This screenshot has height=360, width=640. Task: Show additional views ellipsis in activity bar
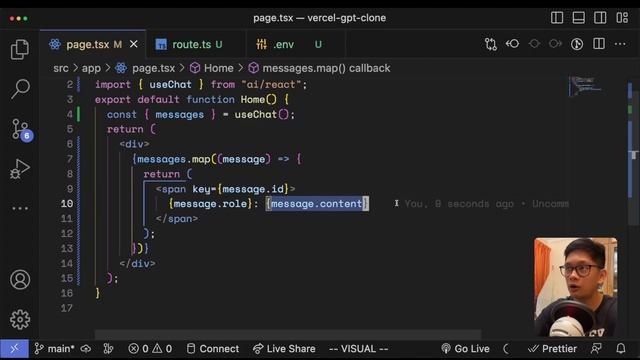[x=20, y=208]
